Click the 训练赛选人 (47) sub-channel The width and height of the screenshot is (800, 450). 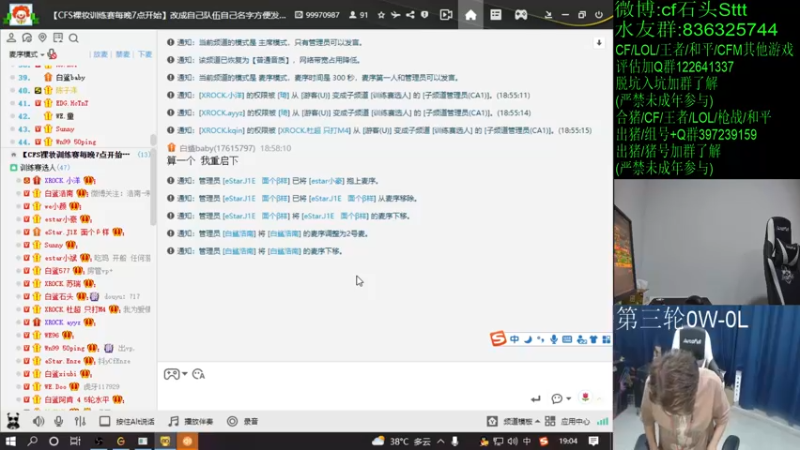pos(44,167)
